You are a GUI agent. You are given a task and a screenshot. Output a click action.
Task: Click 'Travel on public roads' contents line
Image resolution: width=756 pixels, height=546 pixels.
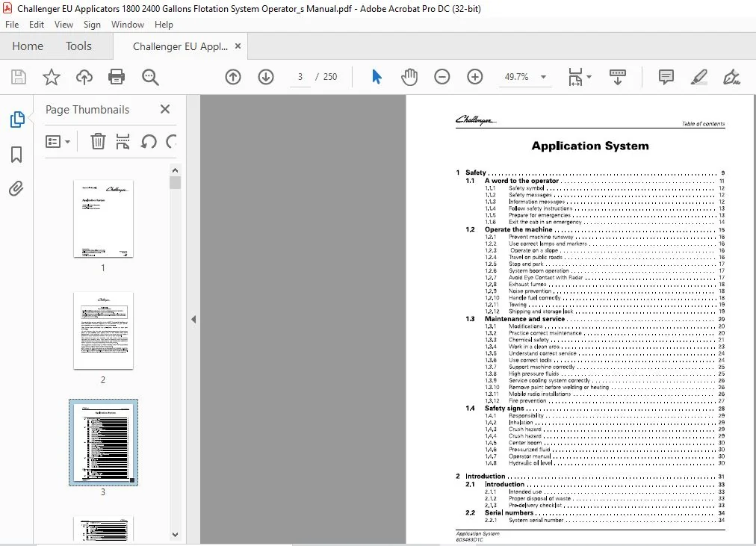536,258
